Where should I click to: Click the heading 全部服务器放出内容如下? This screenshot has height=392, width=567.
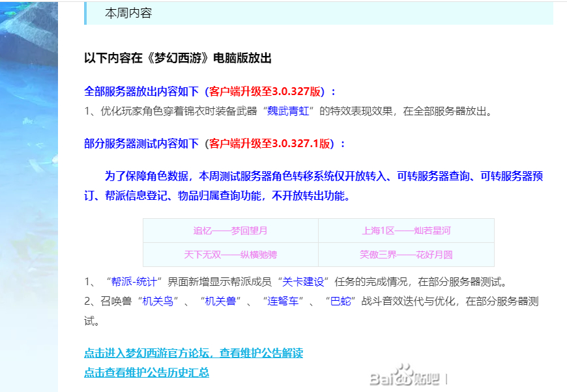(x=141, y=91)
